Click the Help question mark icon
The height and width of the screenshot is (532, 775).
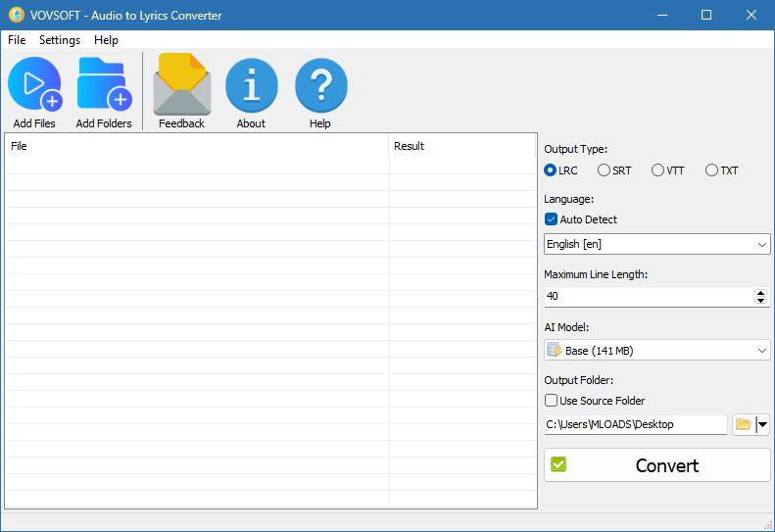tap(320, 85)
